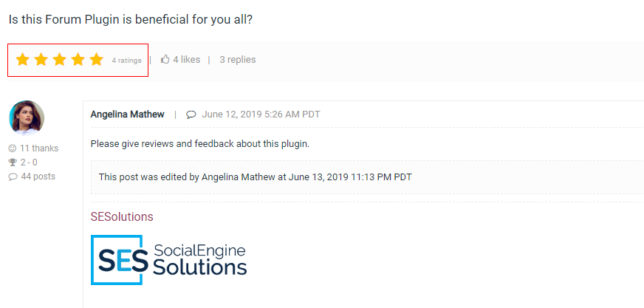Open the 4 ratings count

pyautogui.click(x=126, y=61)
